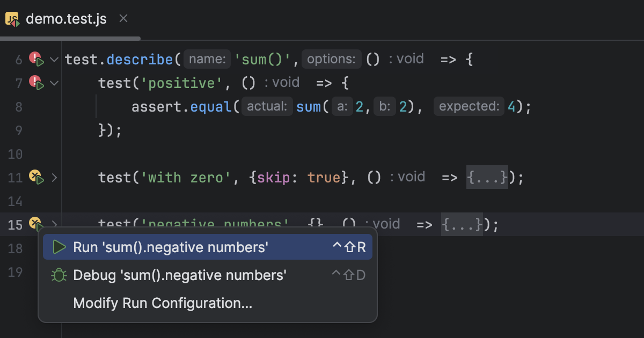
Task: Collapse the 'positive' test using line 7's chevron
Action: 54,83
